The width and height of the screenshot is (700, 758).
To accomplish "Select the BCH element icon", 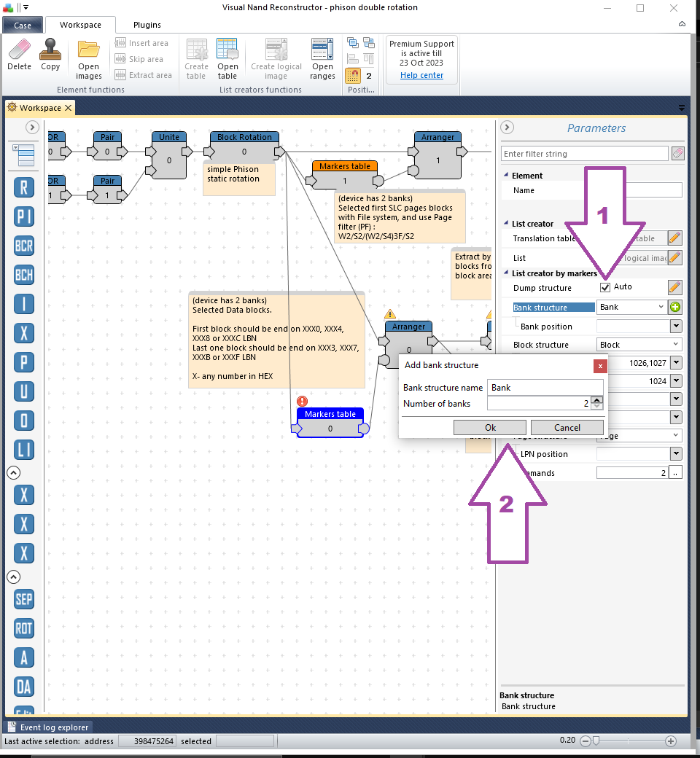I will (x=24, y=275).
